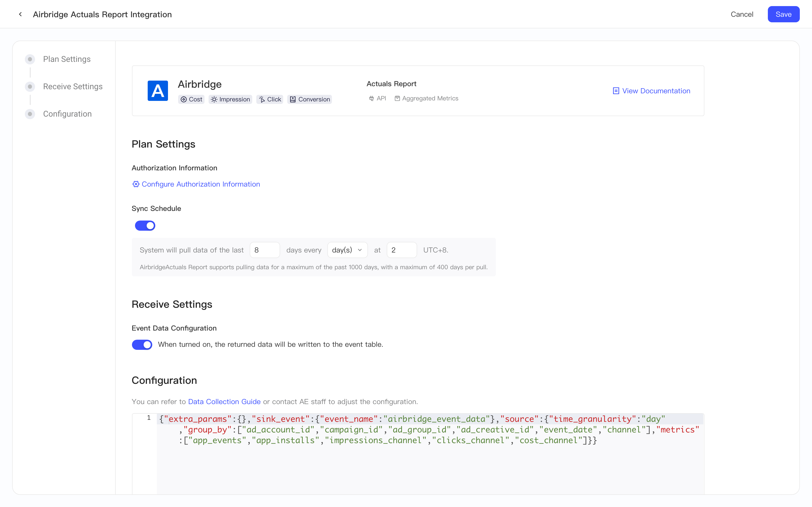812x507 pixels.
Task: Go to Plan Settings step
Action: click(67, 59)
